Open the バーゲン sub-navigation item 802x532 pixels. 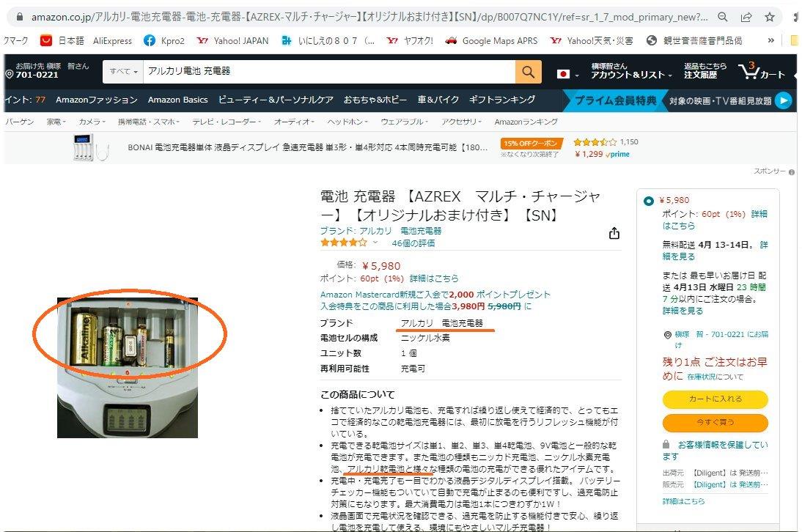pos(20,122)
